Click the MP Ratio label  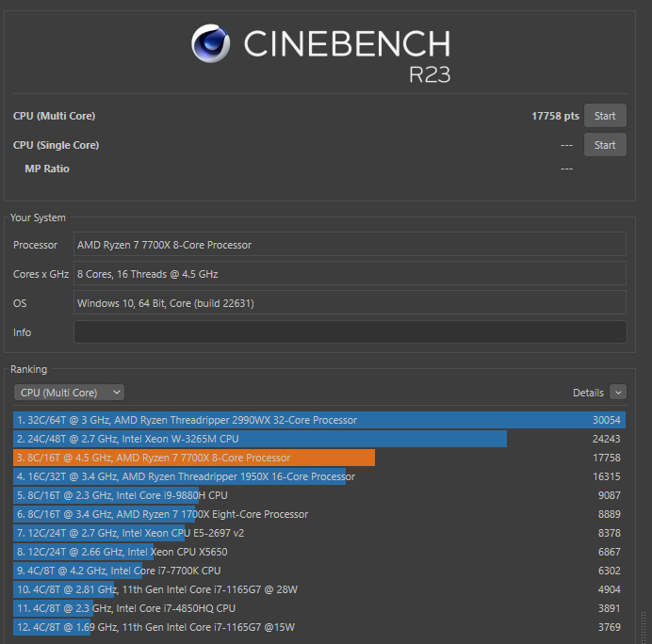47,169
